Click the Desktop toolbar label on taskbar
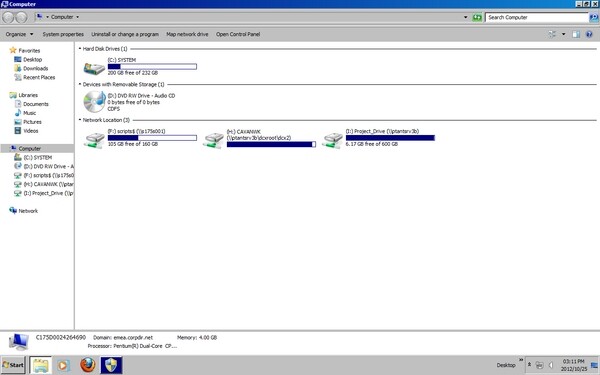Screen dimensions: 600x375 coord(506,365)
